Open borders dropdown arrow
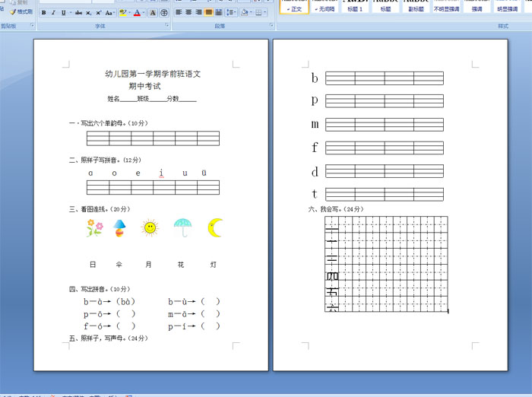Screen dimensions: 532x397 265,12
